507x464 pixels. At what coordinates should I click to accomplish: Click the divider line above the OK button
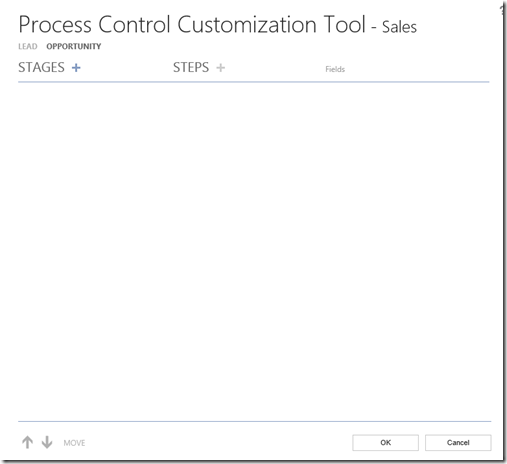255,421
